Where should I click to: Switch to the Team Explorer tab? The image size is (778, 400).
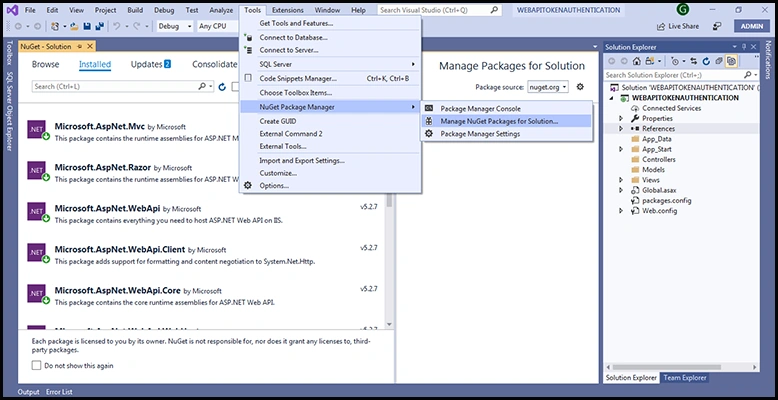tap(685, 378)
